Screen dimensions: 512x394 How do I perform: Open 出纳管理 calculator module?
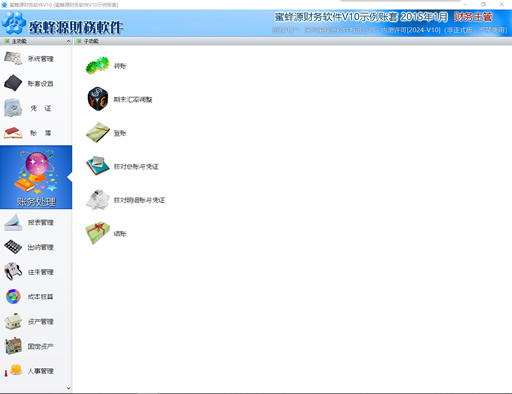(x=36, y=247)
